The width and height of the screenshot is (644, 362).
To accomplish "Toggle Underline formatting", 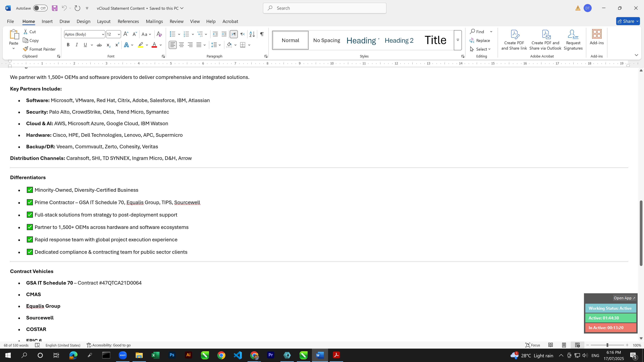I will [x=85, y=45].
